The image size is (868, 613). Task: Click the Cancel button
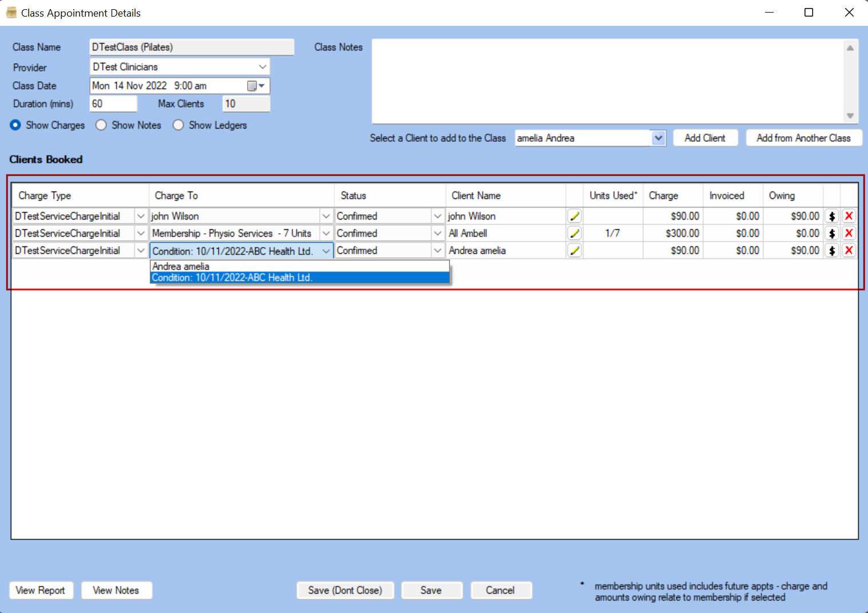[500, 590]
